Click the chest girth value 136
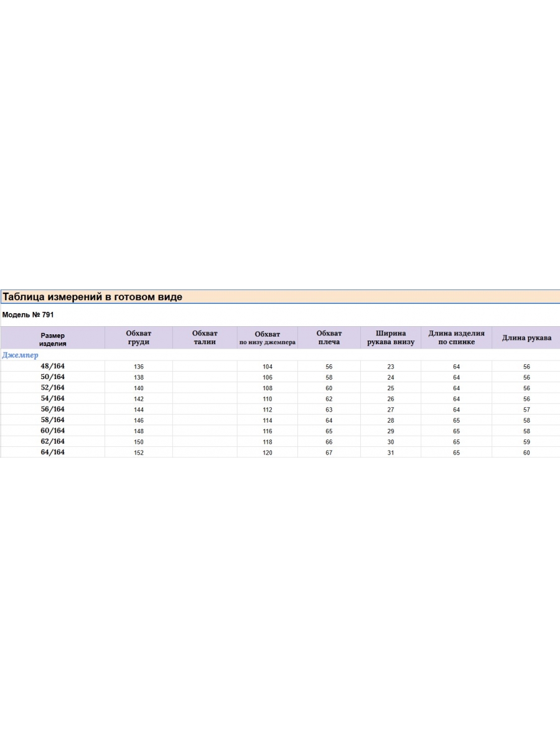The image size is (560, 747). [139, 367]
